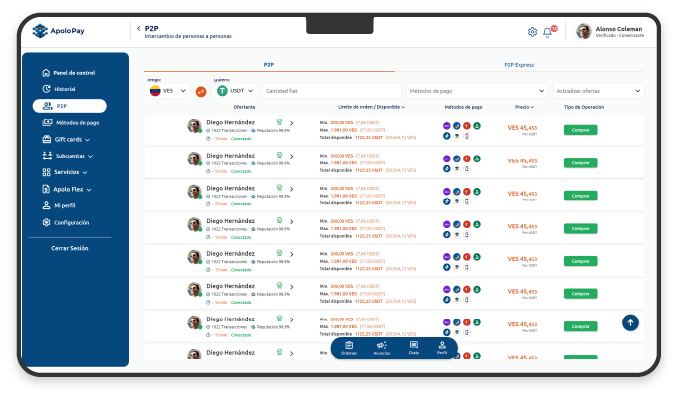The height and width of the screenshot is (398, 678).
Task: Switch to the P2P tab
Action: pyautogui.click(x=269, y=65)
